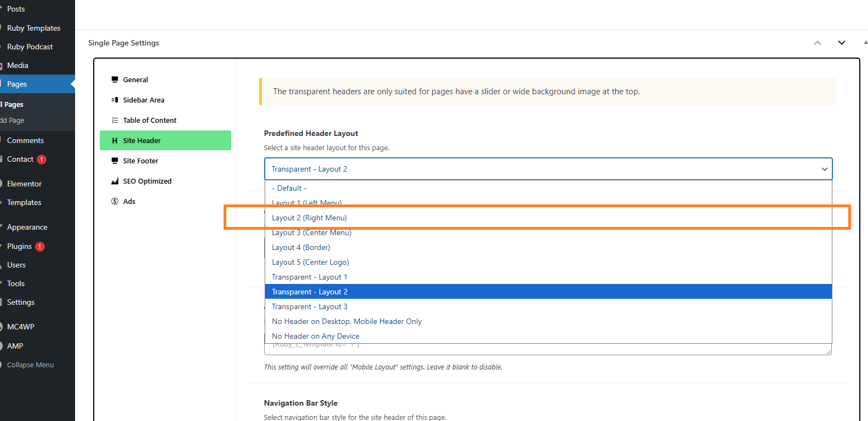Click the Site Header H icon
Image resolution: width=868 pixels, height=421 pixels.
(115, 140)
